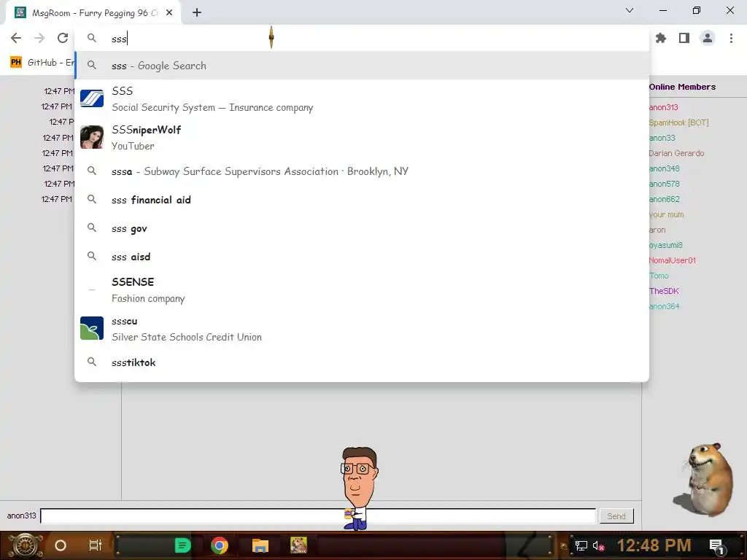Image resolution: width=747 pixels, height=560 pixels.
Task: Go forward with the forward arrow
Action: 39,38
